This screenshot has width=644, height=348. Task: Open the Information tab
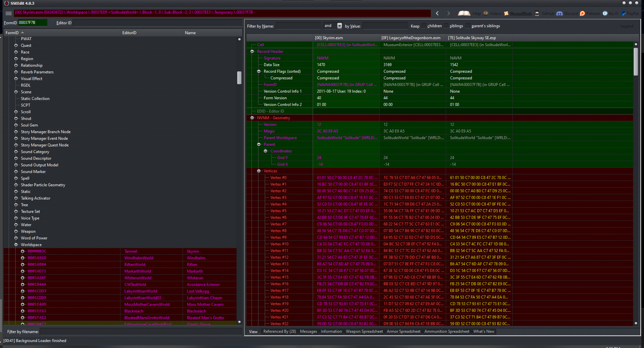[x=331, y=332]
